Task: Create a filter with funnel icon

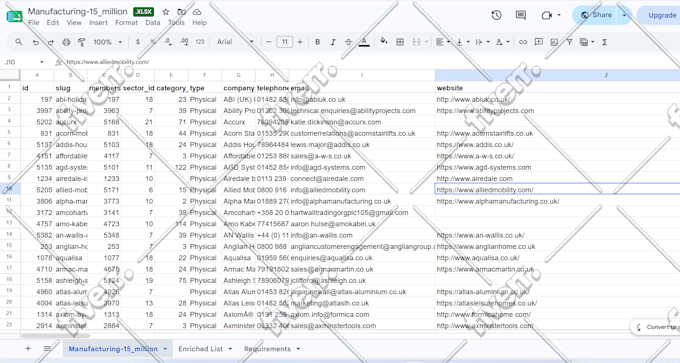Action: [569, 42]
